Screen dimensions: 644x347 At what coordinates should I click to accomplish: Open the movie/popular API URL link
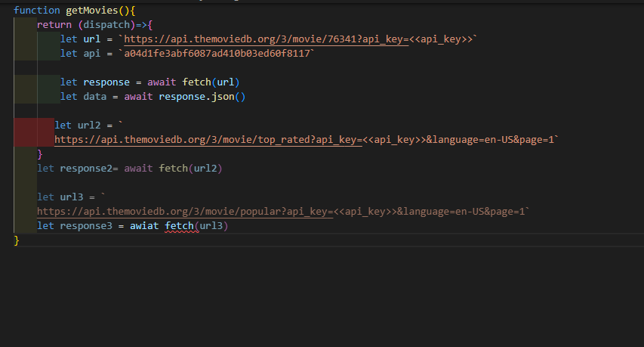tap(185, 212)
